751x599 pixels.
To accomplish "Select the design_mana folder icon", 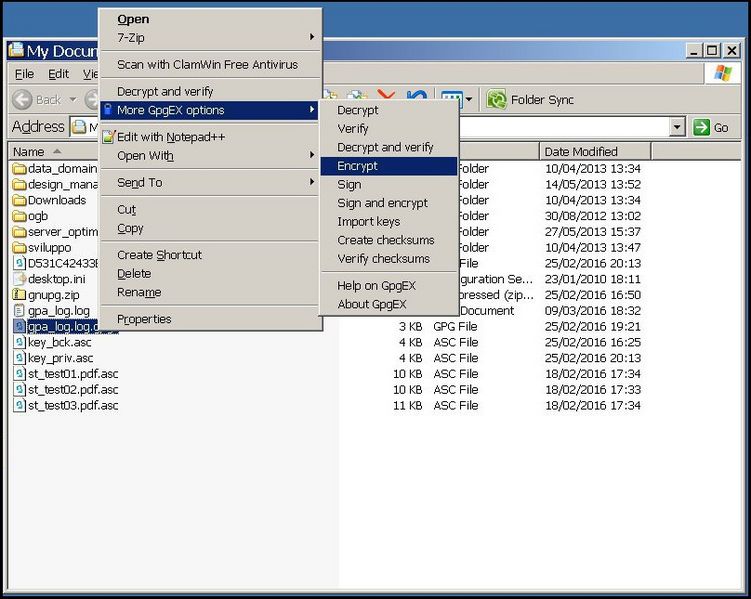I will [19, 184].
